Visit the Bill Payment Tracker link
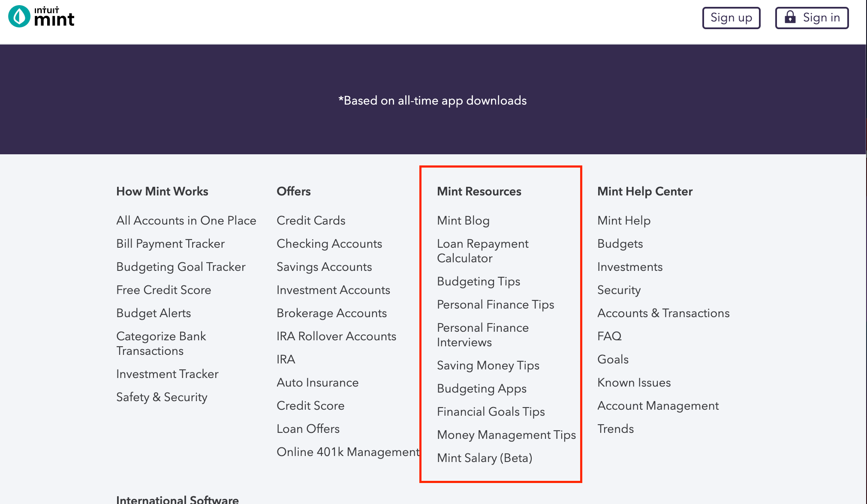The width and height of the screenshot is (867, 504). click(170, 243)
